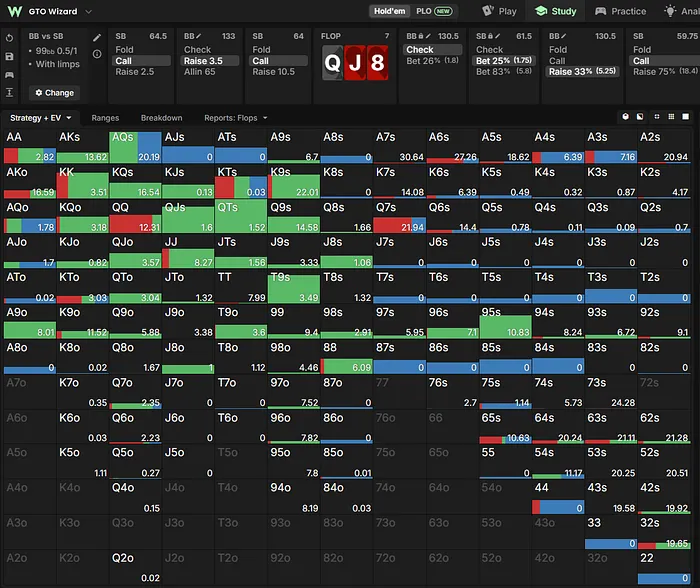Click the NEW badge next to PLO

(x=443, y=11)
